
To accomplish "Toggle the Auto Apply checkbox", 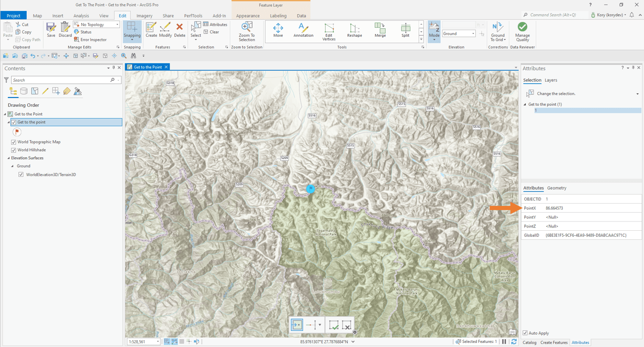I will pos(525,333).
